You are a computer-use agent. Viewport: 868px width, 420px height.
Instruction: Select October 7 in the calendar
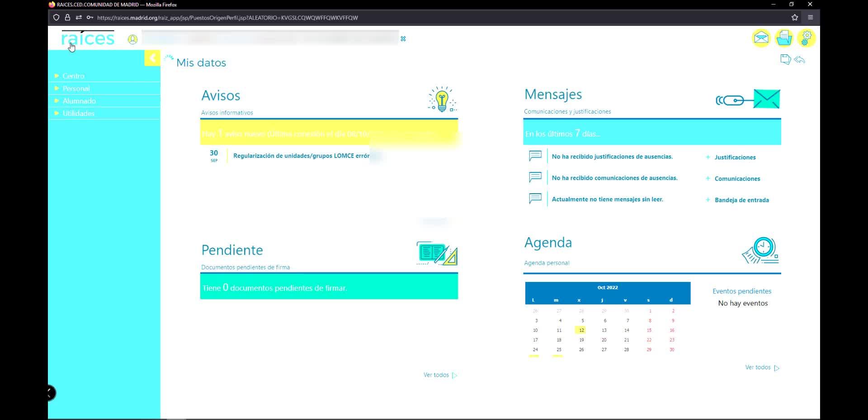[627, 321]
